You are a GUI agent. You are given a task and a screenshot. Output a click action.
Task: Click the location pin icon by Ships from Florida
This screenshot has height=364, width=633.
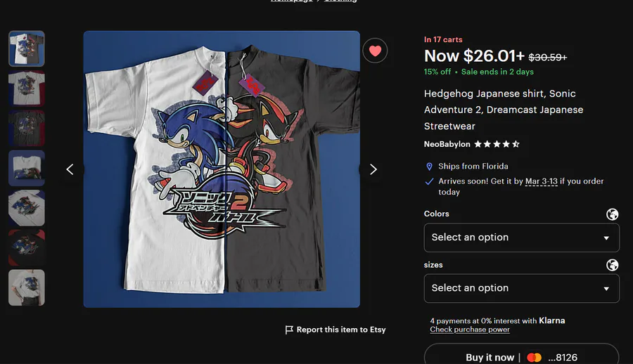[x=430, y=167]
